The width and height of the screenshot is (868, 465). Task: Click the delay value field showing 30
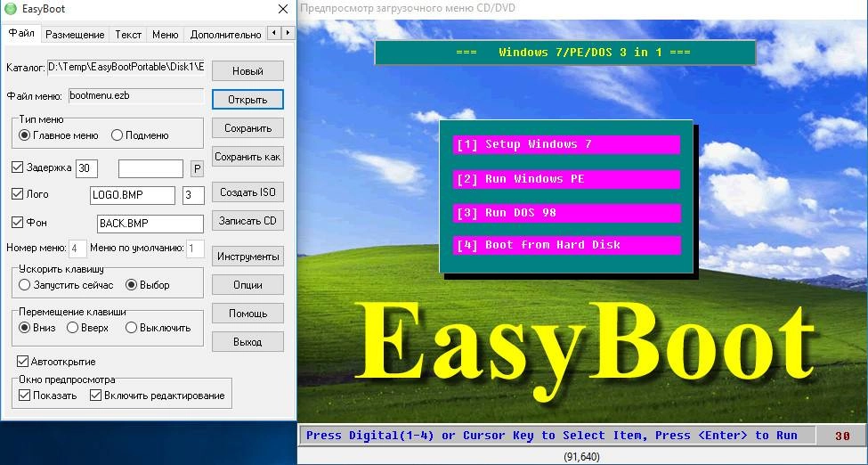pos(87,168)
